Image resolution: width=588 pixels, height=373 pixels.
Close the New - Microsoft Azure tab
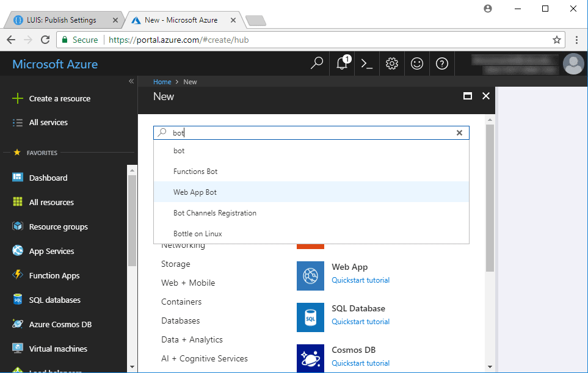(233, 20)
